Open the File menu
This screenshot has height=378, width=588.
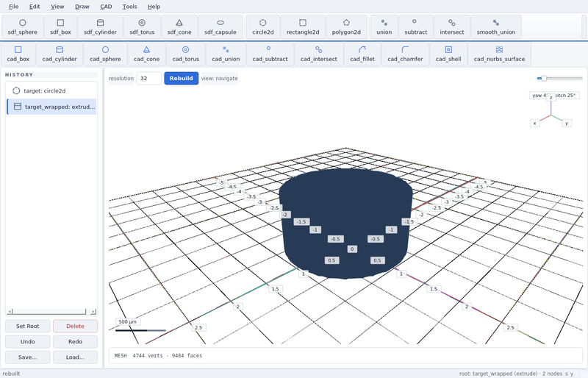(13, 7)
